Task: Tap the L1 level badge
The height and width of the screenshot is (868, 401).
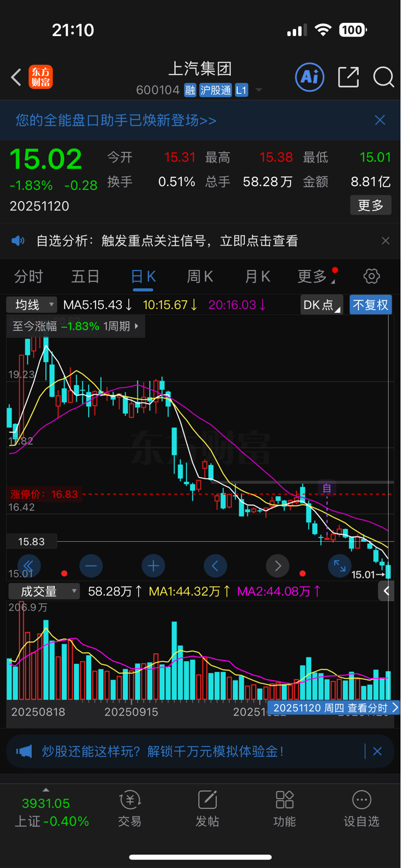Action: (x=241, y=90)
